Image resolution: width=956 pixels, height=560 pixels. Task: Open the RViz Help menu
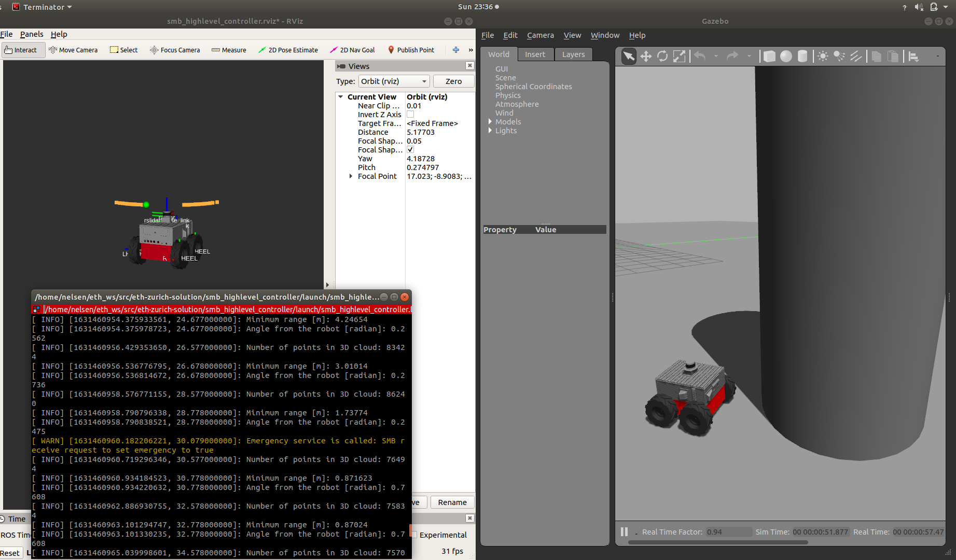coord(59,34)
